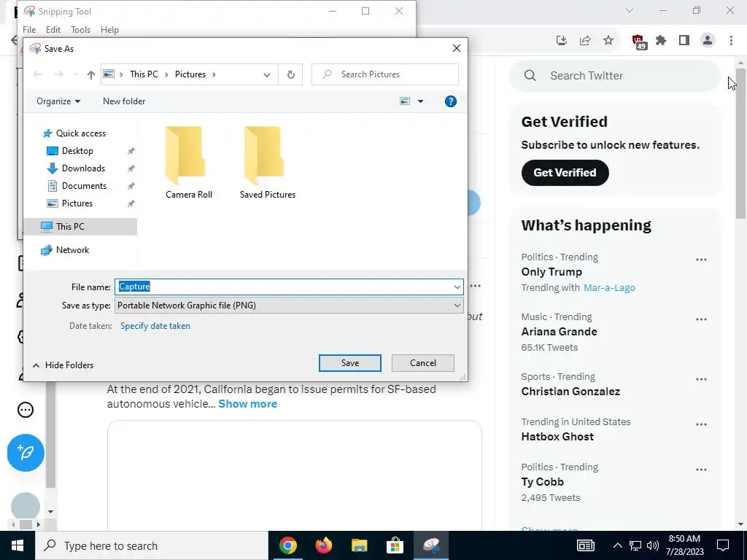Change the folder view layout icon

[405, 101]
